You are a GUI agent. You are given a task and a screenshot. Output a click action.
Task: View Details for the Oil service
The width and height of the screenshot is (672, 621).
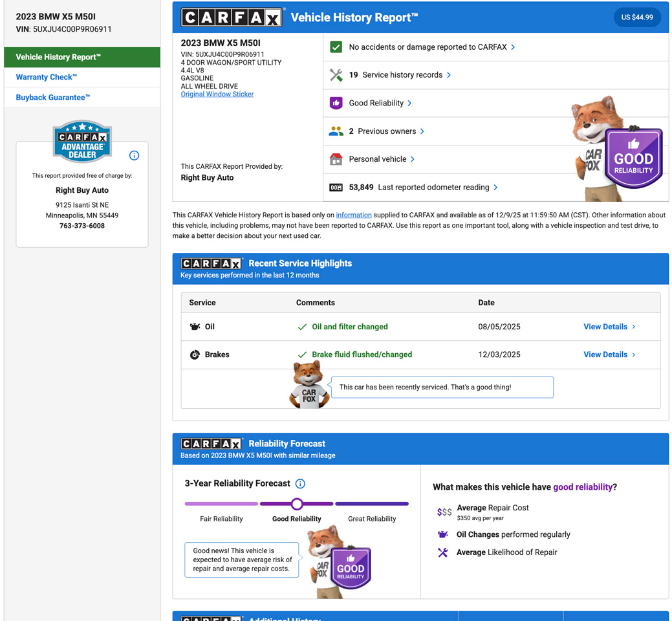coord(609,327)
